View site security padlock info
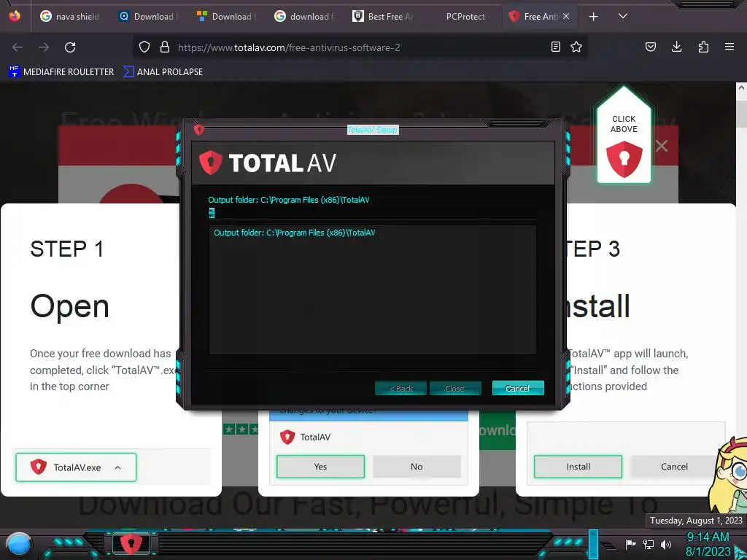Screen dimensions: 747x560 (x=165, y=47)
